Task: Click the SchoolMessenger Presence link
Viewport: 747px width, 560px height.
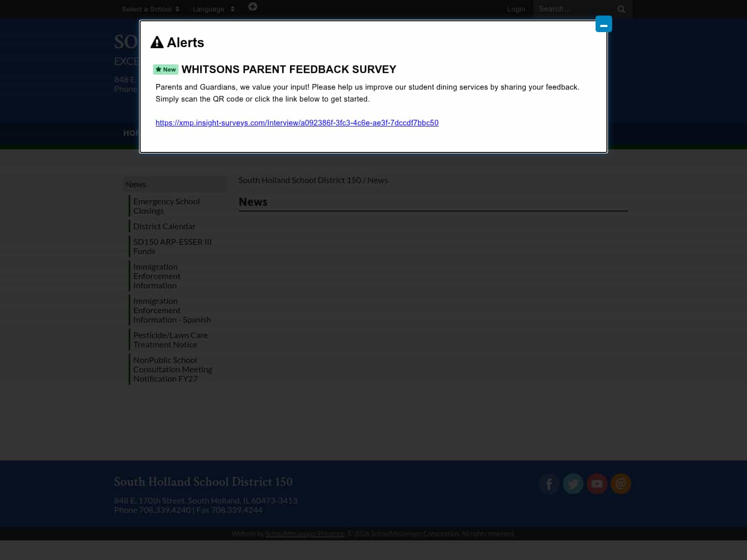Action: (305, 533)
